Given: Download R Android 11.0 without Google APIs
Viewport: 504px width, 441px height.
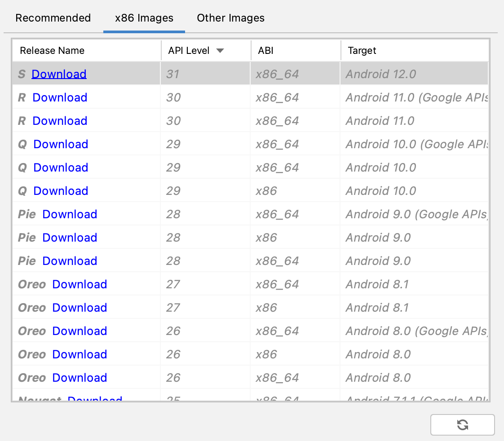Looking at the screenshot, I should [x=60, y=121].
